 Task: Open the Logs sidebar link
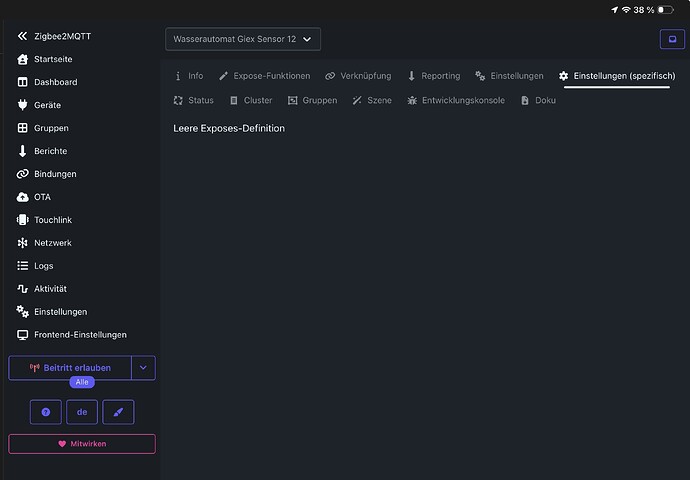pyautogui.click(x=44, y=266)
